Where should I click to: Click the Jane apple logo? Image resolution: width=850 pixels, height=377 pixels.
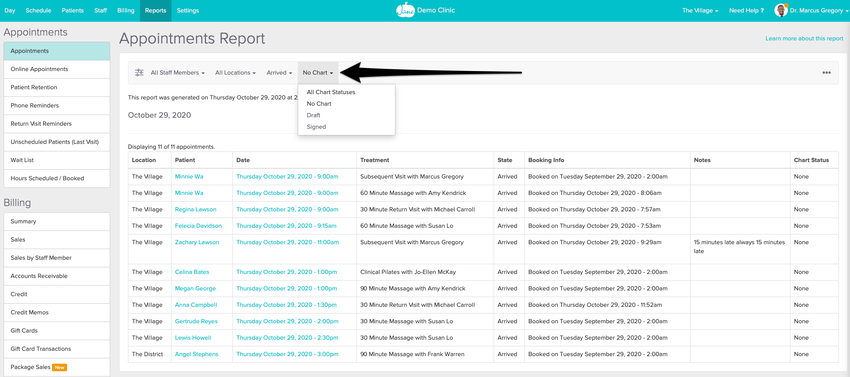pyautogui.click(x=405, y=10)
